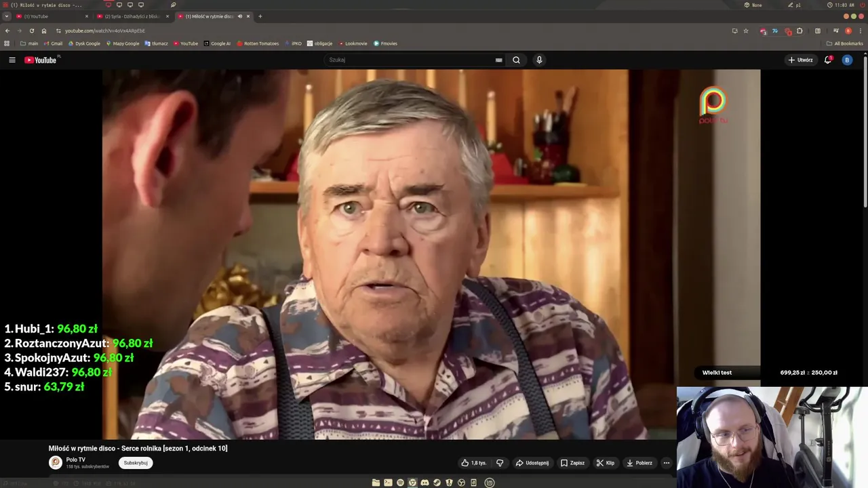
Task: Dislike the video with thumbs down
Action: click(500, 463)
